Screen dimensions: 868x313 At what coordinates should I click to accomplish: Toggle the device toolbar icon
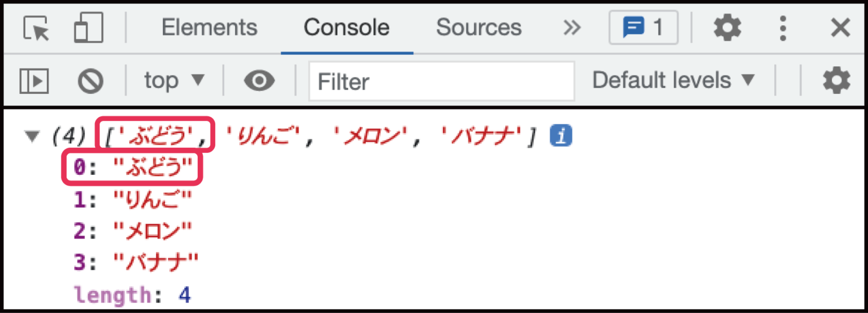[x=88, y=28]
